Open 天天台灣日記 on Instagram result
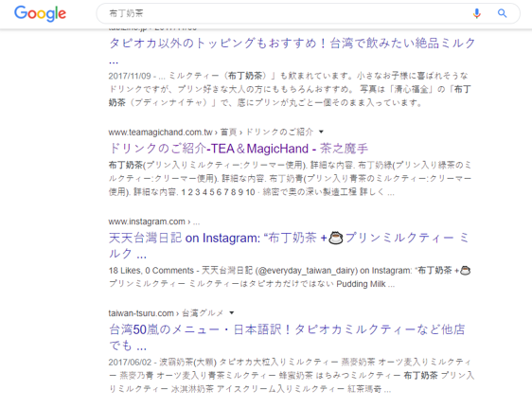Image resolution: width=532 pixels, height=408 pixels. [290, 245]
